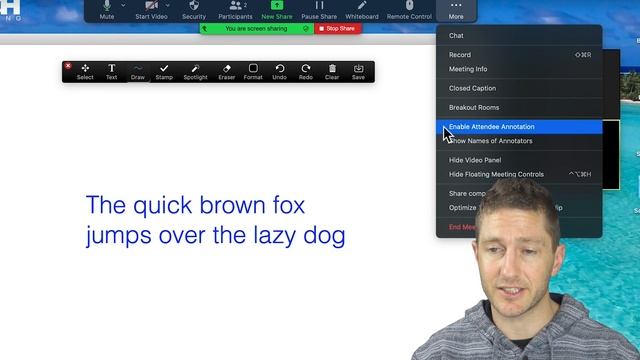Save the annotations

tap(358, 72)
